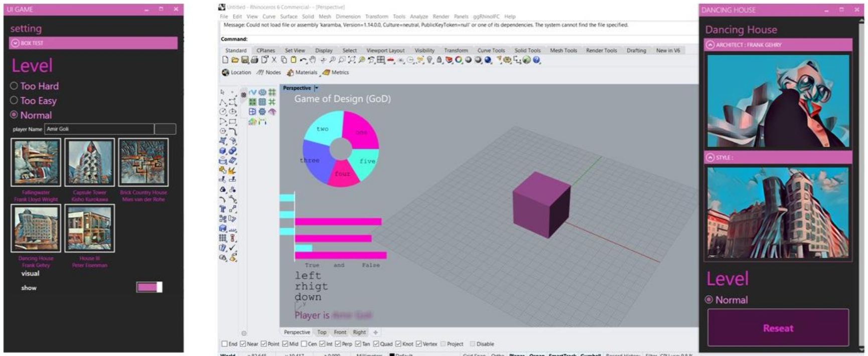The image size is (868, 356).
Task: Select the Too Easy level option
Action: pyautogui.click(x=34, y=100)
